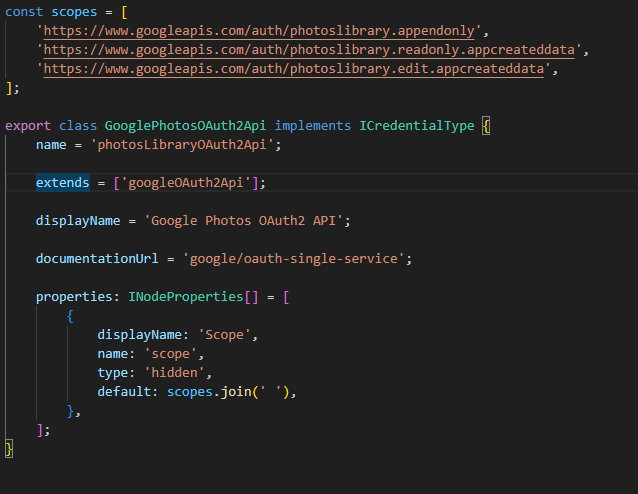Click the class closing curly brace
638x494 pixels.
point(9,449)
